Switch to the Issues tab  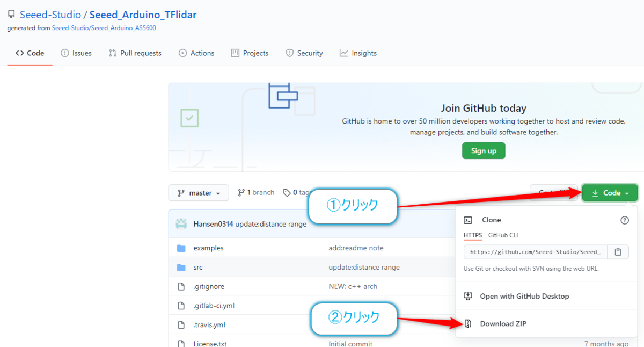click(x=76, y=53)
